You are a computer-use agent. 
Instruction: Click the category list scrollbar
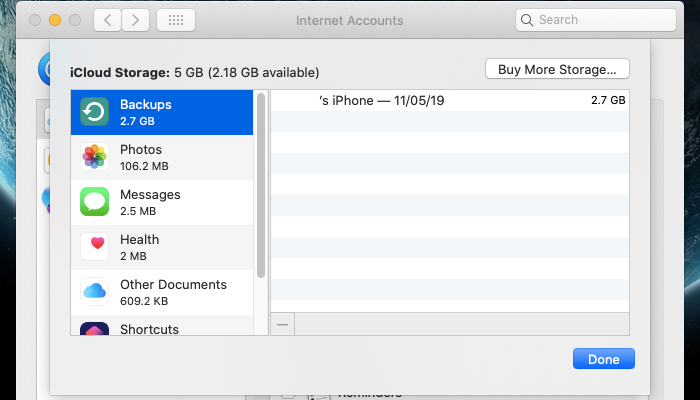point(261,185)
